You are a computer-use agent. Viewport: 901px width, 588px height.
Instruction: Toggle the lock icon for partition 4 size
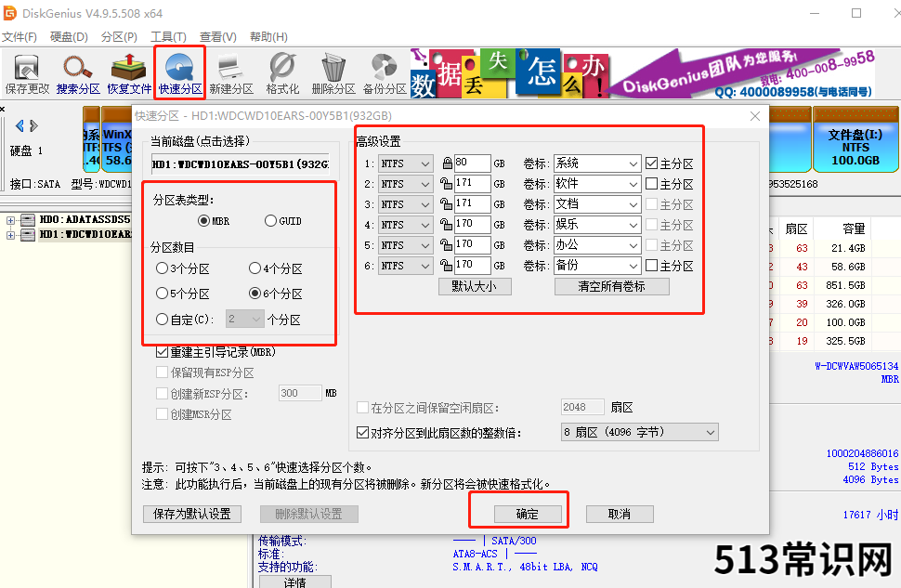(x=446, y=225)
